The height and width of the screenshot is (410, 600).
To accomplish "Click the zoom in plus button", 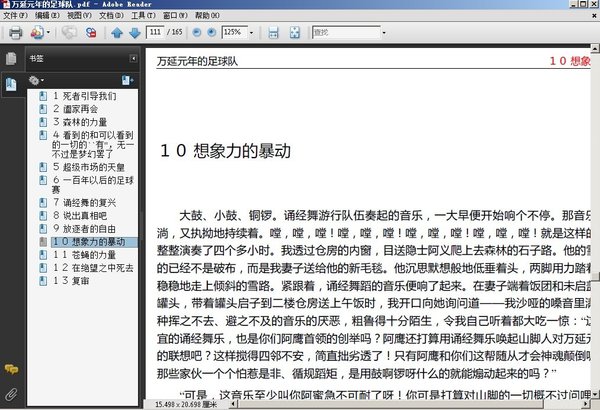I will [x=211, y=33].
